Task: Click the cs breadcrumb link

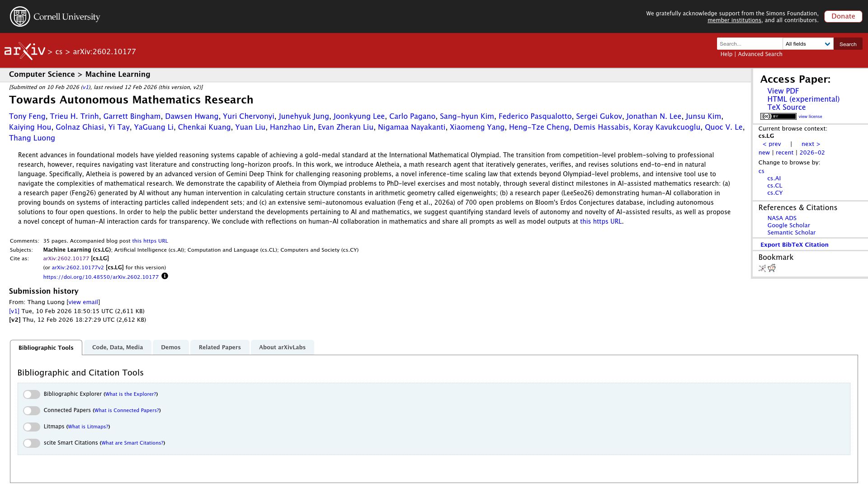Action: (x=59, y=52)
